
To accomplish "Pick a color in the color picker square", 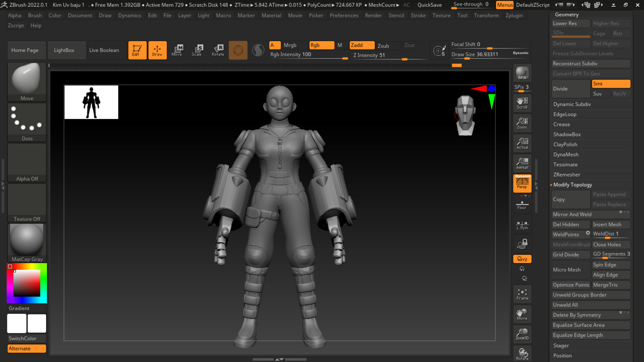I will (27, 283).
